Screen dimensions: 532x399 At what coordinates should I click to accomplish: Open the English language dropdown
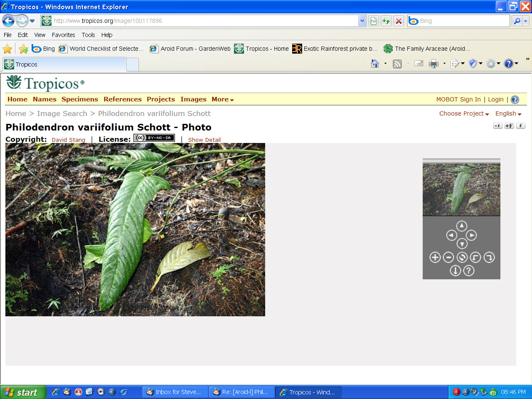click(508, 113)
